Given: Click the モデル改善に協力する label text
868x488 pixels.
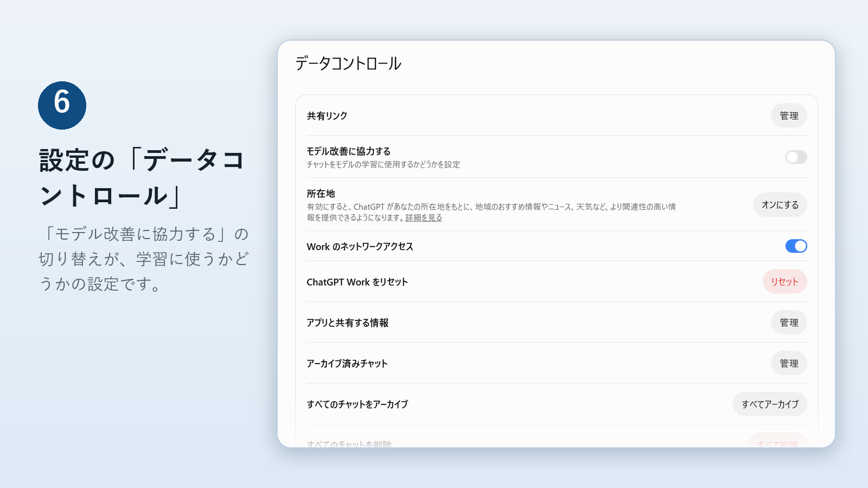Looking at the screenshot, I should (349, 151).
